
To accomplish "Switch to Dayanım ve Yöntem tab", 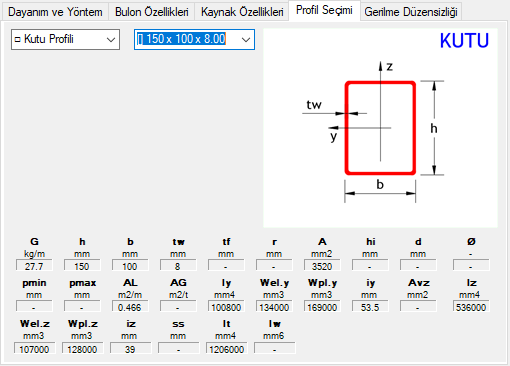I will (x=55, y=12).
